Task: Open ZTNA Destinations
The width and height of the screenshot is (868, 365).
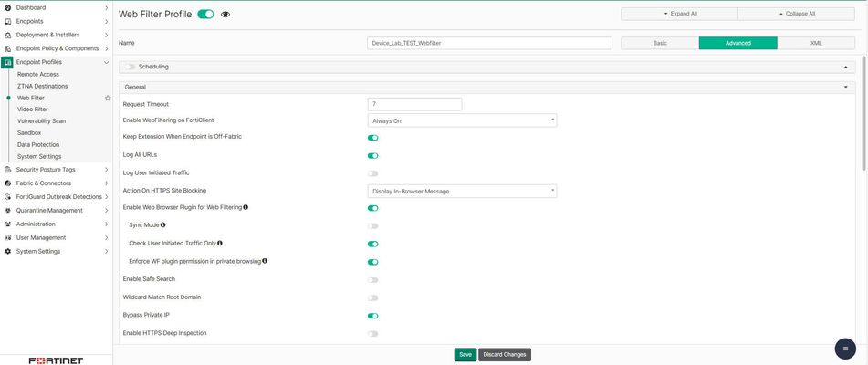Action: point(43,87)
